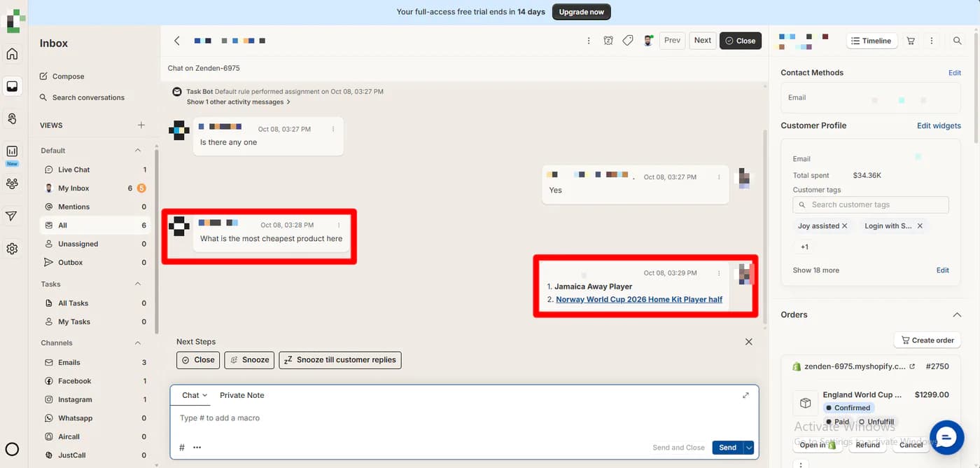The image size is (980, 468).
Task: Open the Contacts people icon in left rail
Action: tap(12, 184)
